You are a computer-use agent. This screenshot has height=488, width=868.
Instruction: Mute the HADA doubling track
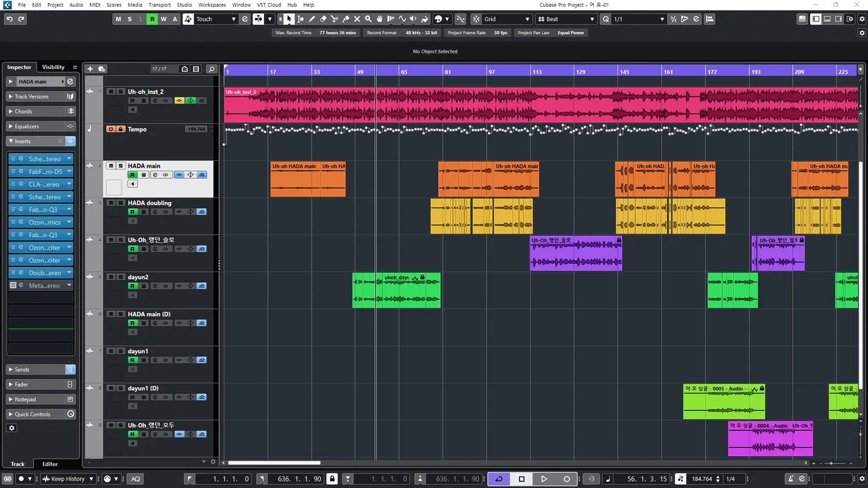(111, 203)
